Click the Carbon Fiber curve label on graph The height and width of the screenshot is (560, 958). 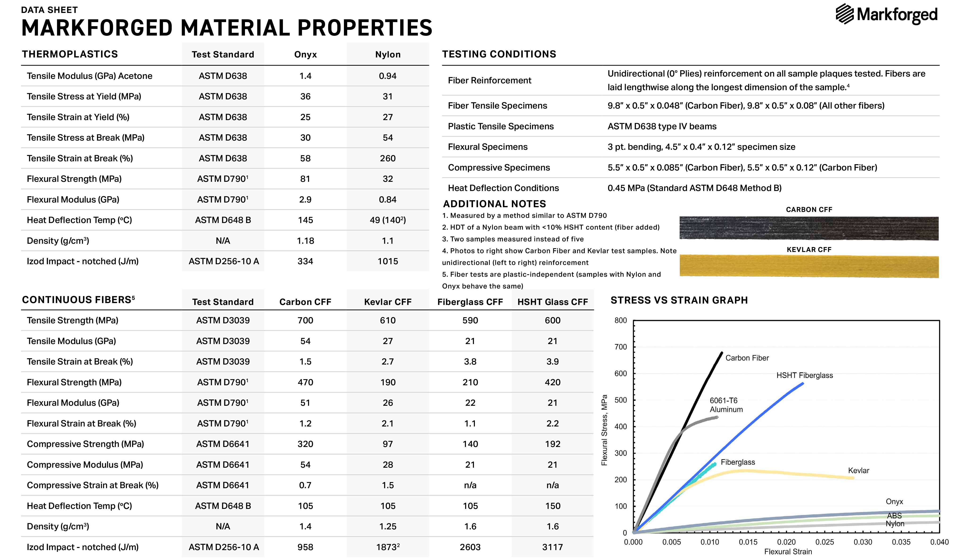[x=747, y=358]
